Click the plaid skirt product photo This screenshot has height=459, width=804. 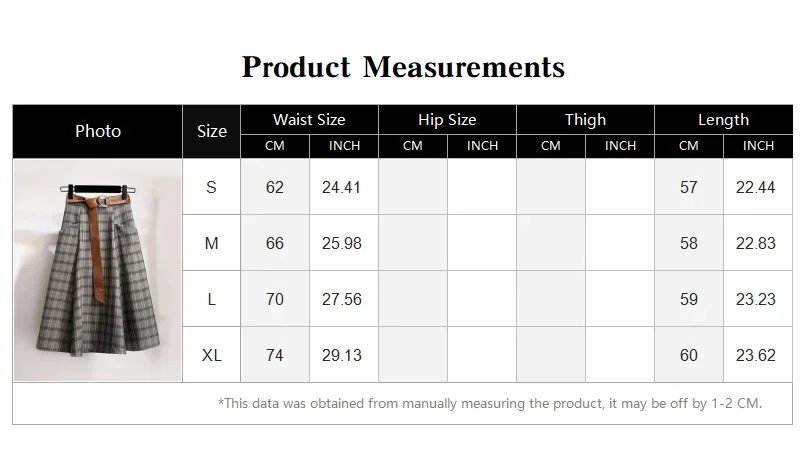click(98, 270)
